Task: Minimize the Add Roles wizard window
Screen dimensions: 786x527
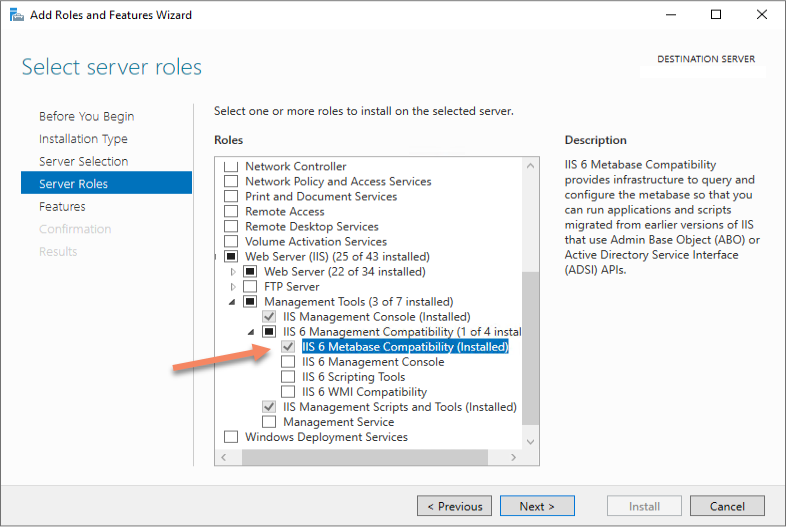Action: pos(671,15)
